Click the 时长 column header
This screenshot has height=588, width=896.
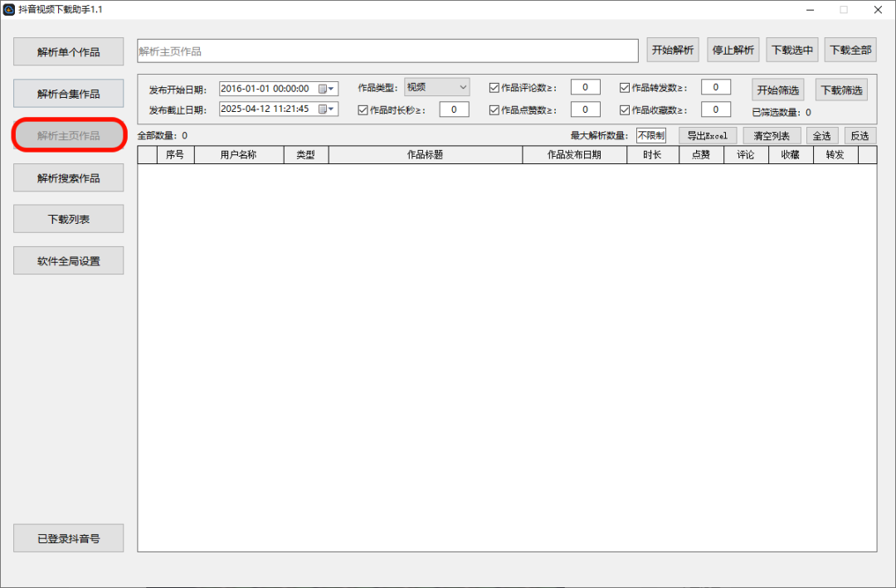coord(653,155)
